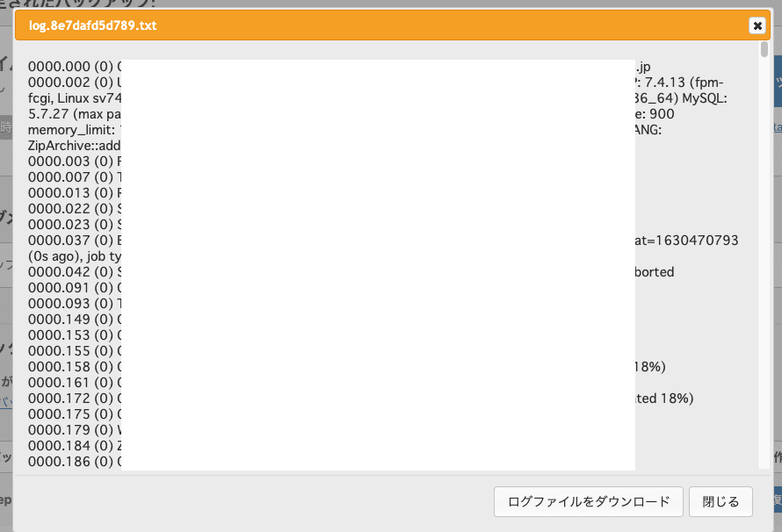Click the 閉じる button
Image resolution: width=782 pixels, height=532 pixels.
pyautogui.click(x=720, y=501)
